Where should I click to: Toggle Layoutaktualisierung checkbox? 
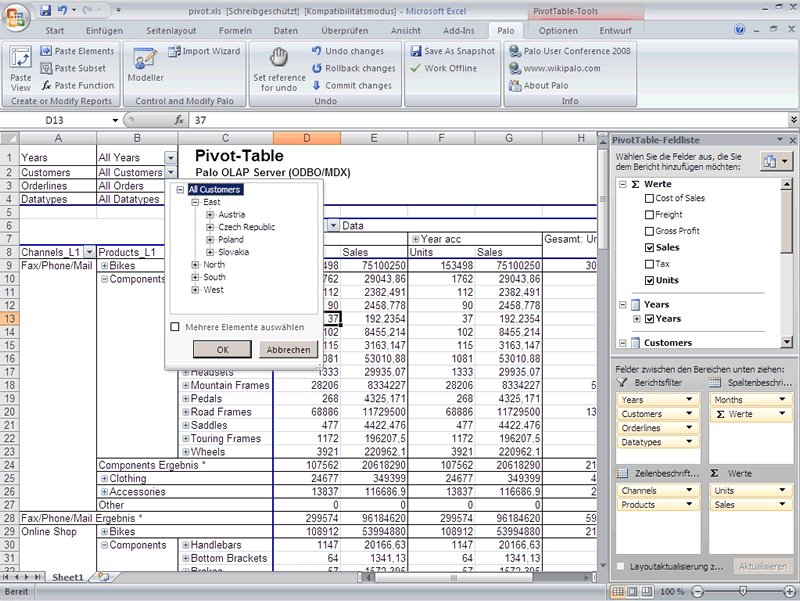point(620,566)
